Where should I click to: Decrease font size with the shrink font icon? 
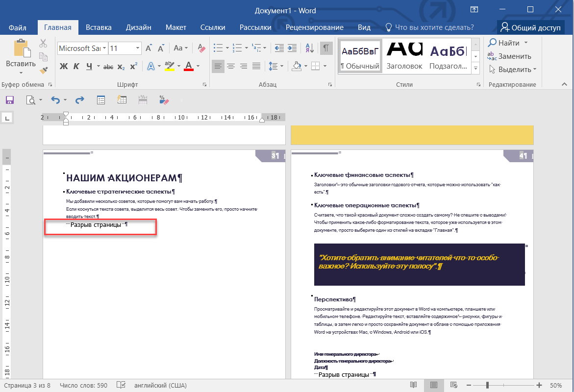point(161,49)
